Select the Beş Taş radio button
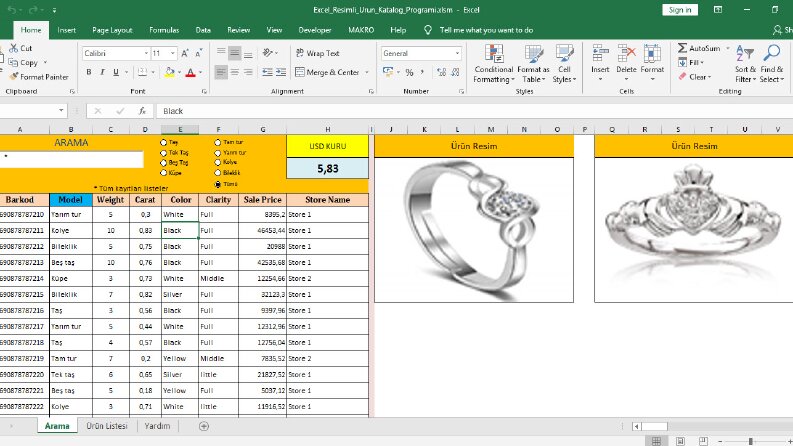 [163, 163]
